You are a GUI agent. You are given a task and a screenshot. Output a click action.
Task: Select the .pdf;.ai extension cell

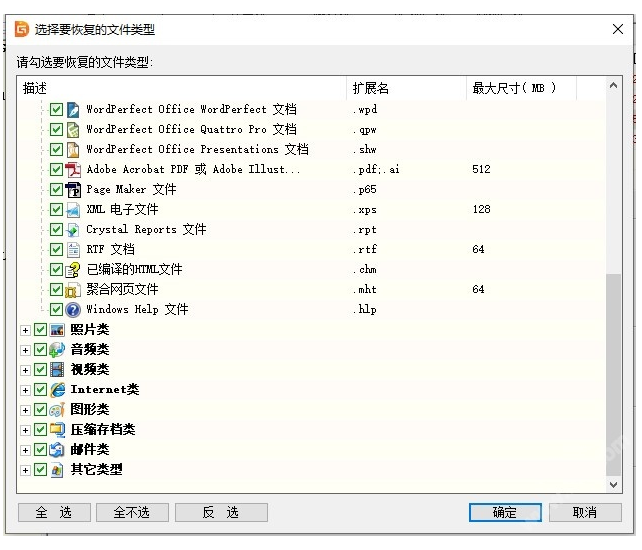coord(376,170)
